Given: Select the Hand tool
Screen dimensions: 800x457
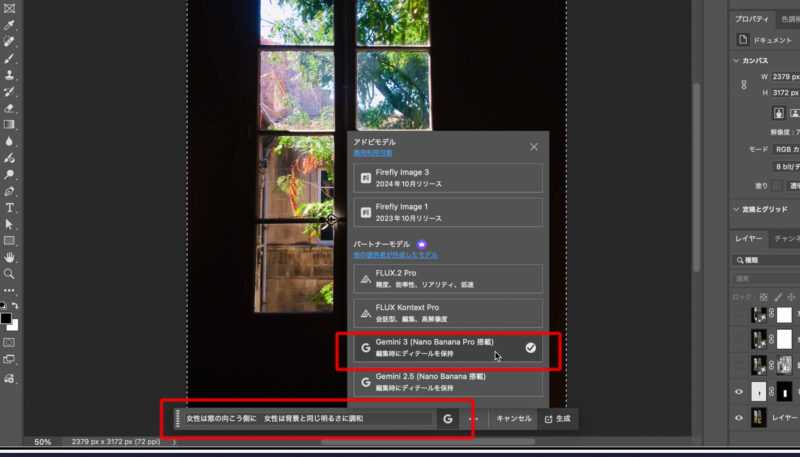Looking at the screenshot, I should point(10,257).
